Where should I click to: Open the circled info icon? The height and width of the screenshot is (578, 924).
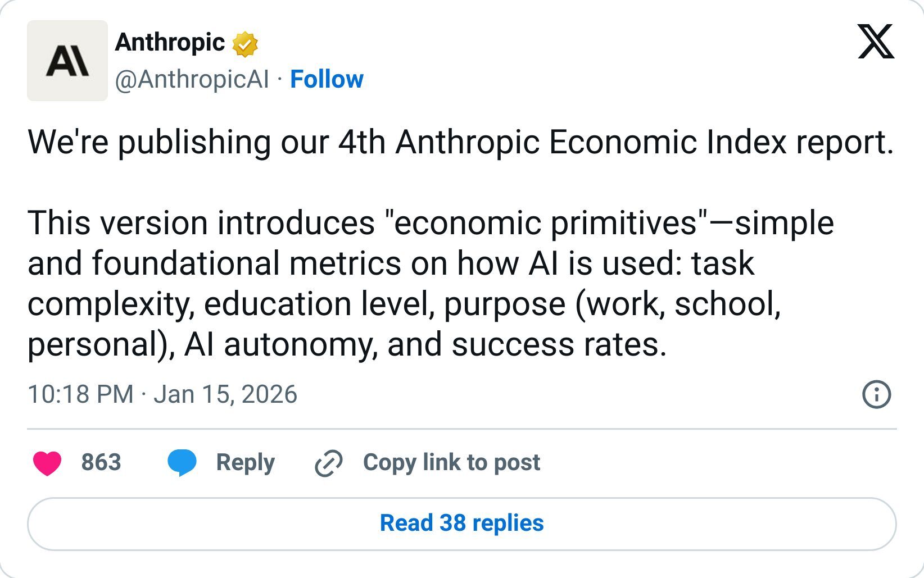click(x=876, y=394)
